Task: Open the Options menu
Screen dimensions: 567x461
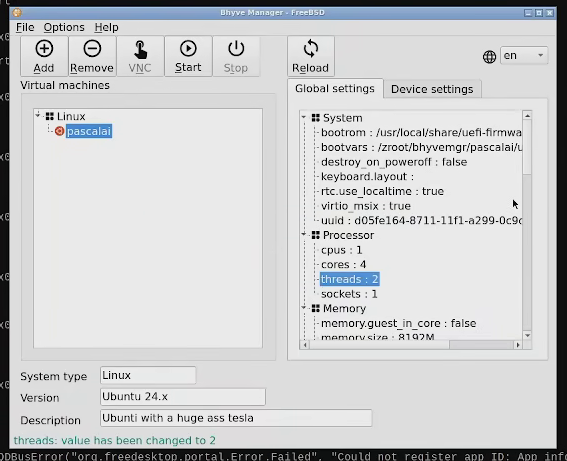Action: point(64,27)
